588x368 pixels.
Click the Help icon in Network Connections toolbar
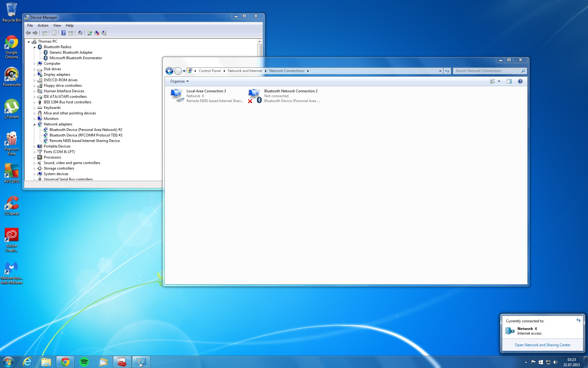520,81
